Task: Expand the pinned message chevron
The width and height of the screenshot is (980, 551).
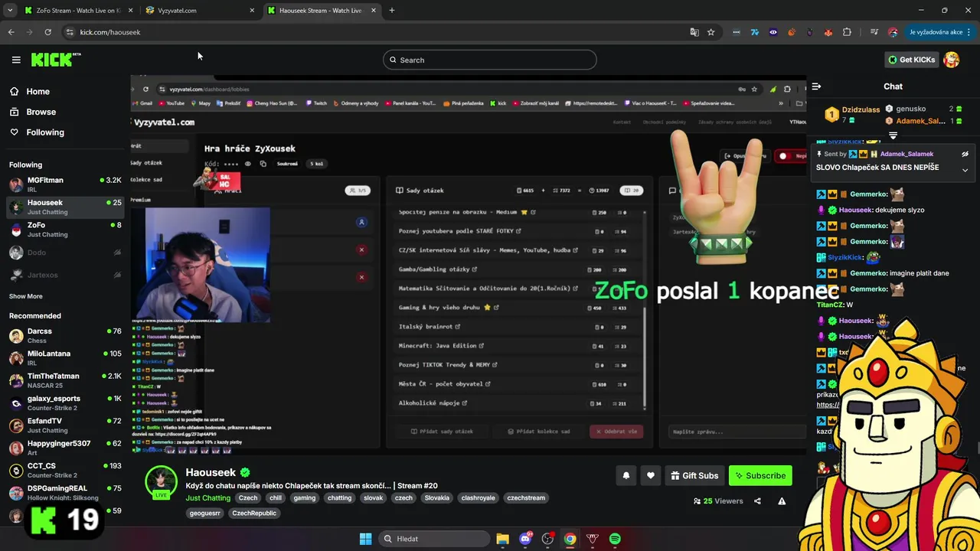Action: pos(965,170)
